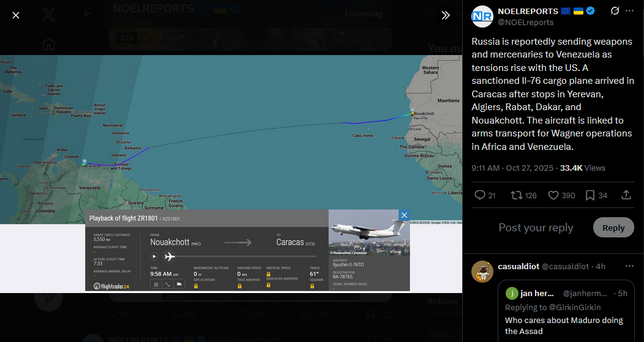Click the Following button behind the overlay

pos(363,14)
